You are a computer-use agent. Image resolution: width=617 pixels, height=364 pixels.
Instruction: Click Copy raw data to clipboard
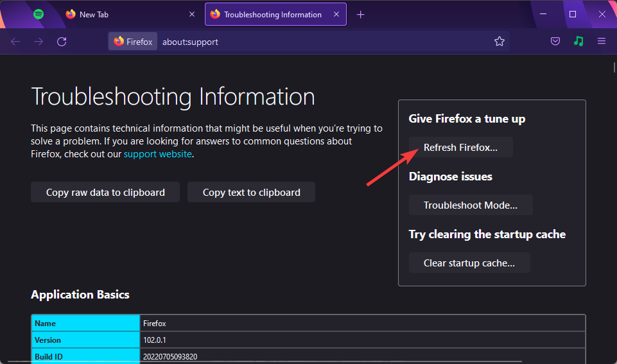[x=105, y=192]
